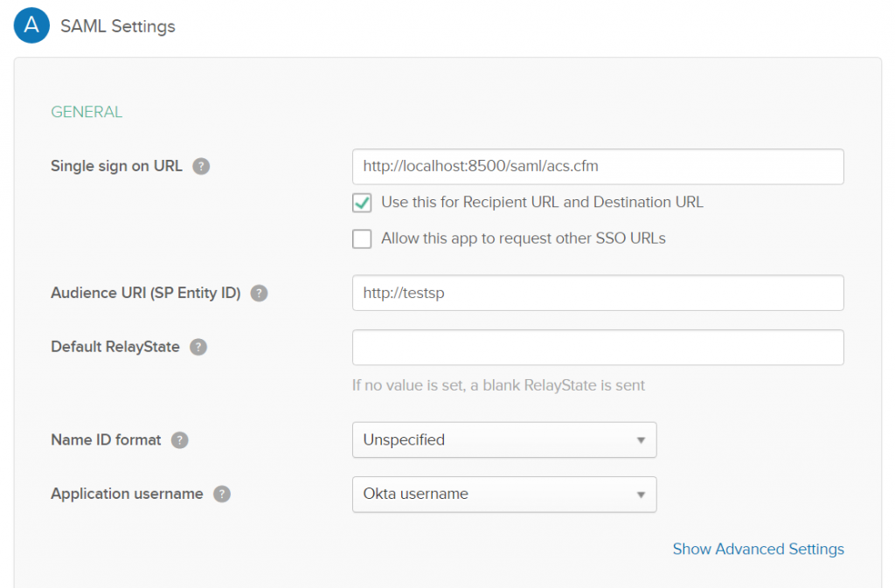Enable "Allow this app to request other SSO URLs"

coord(362,238)
